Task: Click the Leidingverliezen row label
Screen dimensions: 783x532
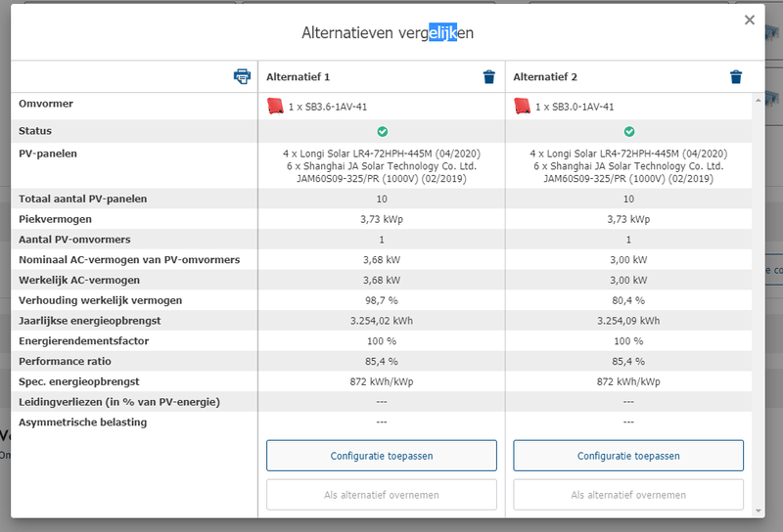Action: [119, 402]
